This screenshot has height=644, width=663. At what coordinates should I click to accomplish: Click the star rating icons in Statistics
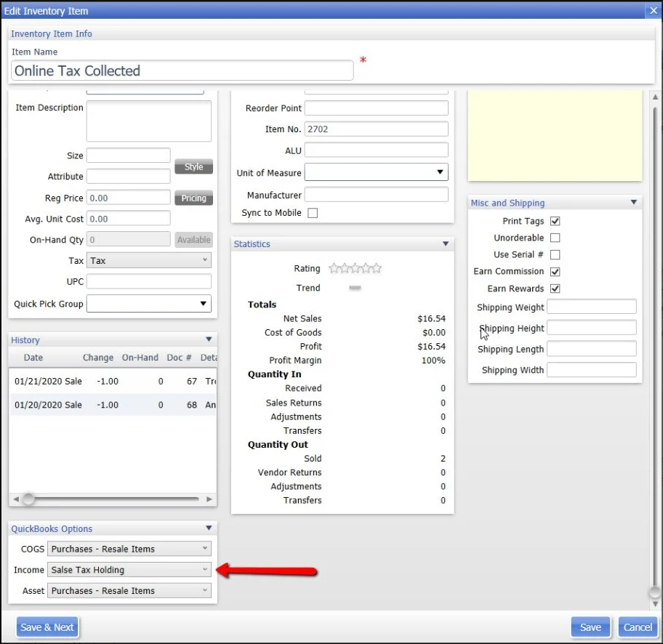355,268
